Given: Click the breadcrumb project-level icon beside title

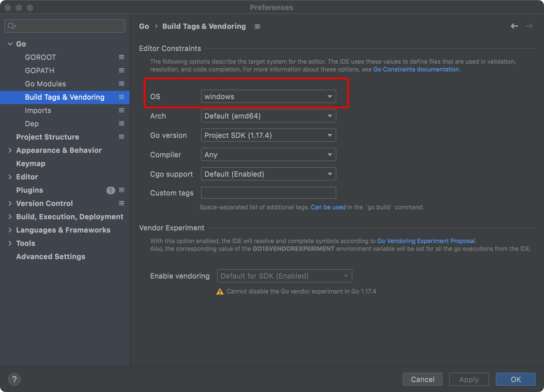Looking at the screenshot, I should pos(257,27).
